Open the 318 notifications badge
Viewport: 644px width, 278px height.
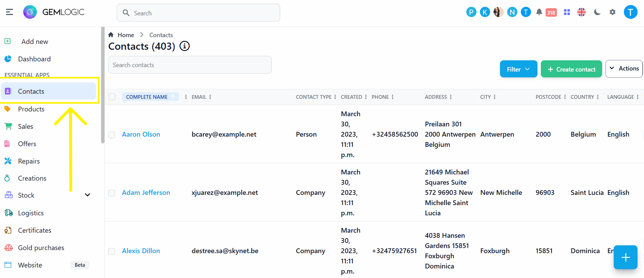(551, 13)
